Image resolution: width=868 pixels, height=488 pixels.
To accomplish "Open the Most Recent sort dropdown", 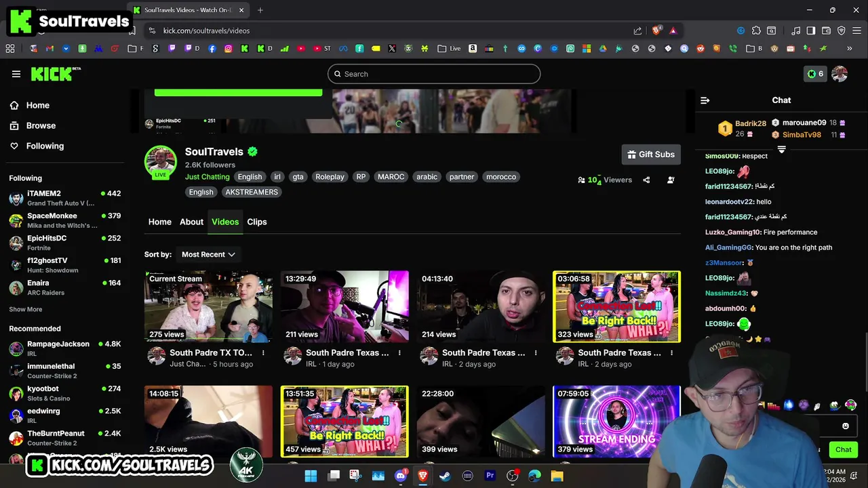I will (208, 254).
